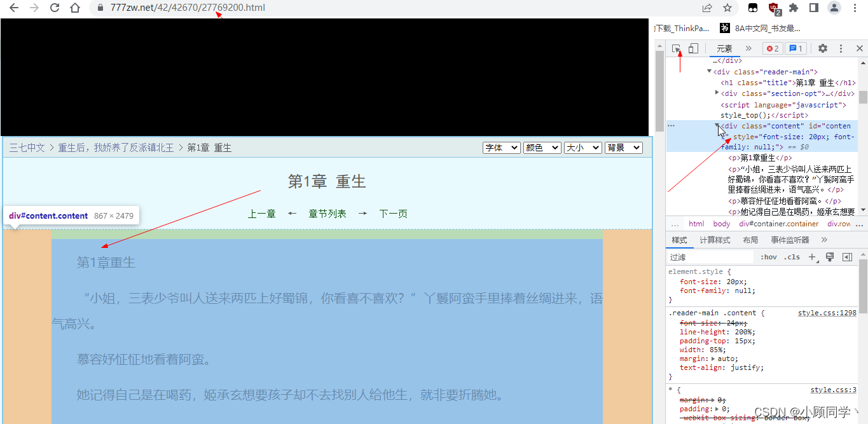Switch to the 样式 styles tab
Viewport: 868px width, 424px height.
(679, 240)
